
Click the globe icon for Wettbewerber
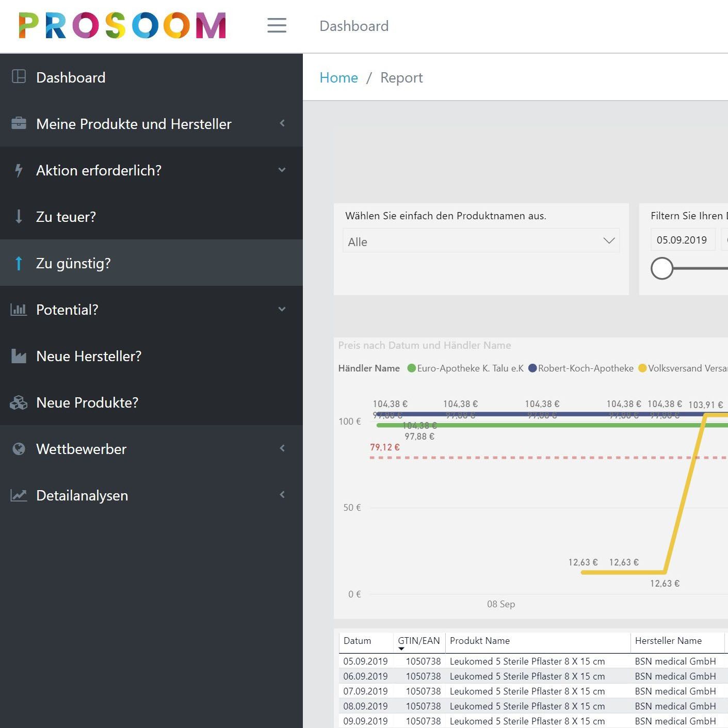point(19,449)
